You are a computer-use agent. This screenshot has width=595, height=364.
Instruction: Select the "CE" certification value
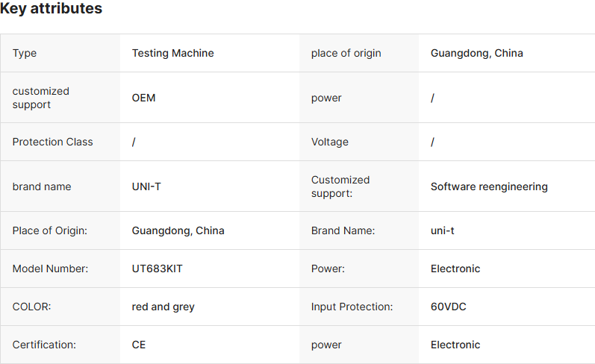pyautogui.click(x=139, y=345)
